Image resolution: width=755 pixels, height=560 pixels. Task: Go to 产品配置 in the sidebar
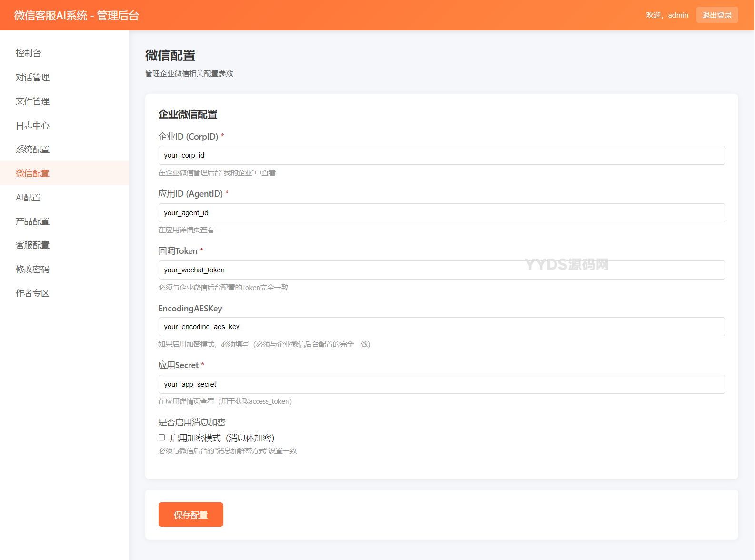click(32, 221)
